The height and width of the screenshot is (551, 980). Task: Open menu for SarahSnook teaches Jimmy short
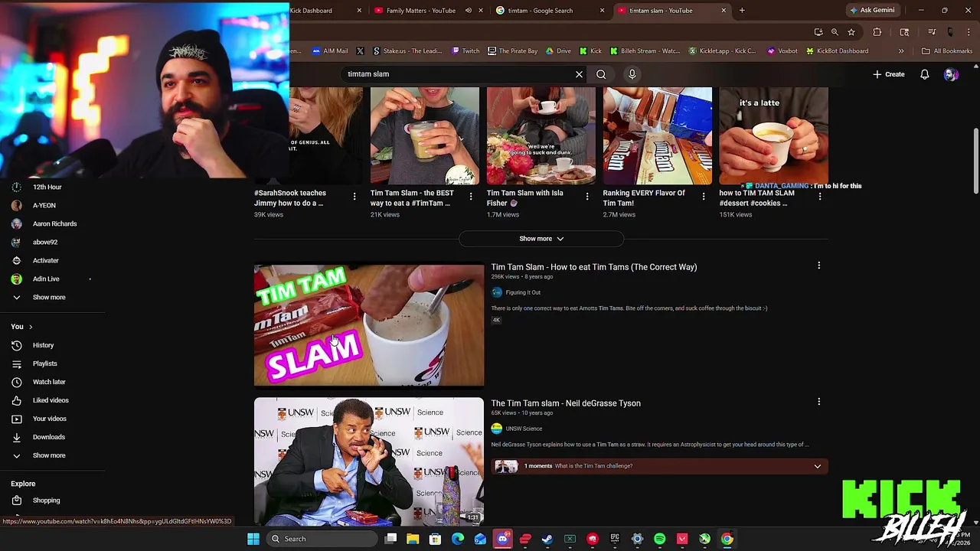pyautogui.click(x=354, y=197)
